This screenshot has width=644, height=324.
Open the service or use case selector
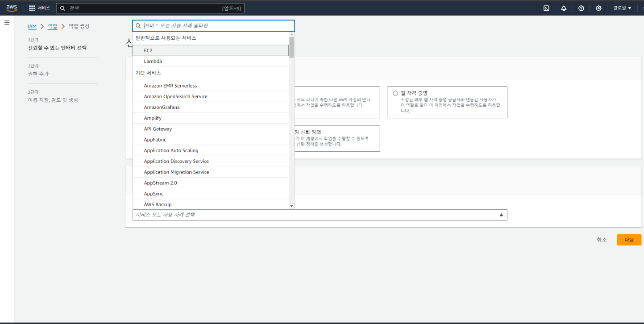point(320,215)
